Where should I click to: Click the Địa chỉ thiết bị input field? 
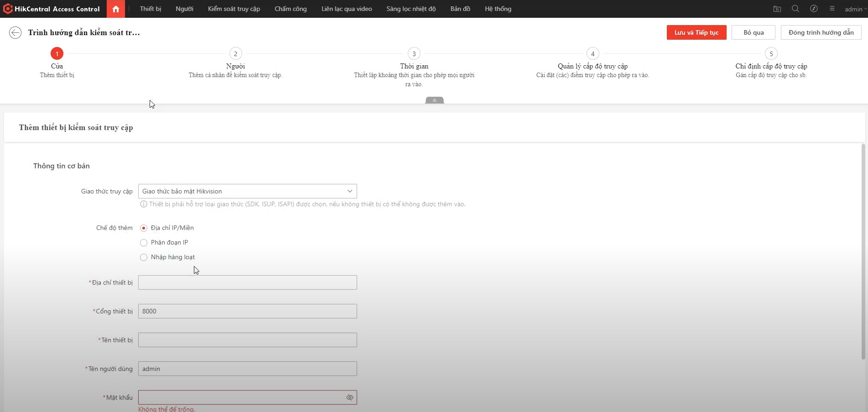coord(247,282)
